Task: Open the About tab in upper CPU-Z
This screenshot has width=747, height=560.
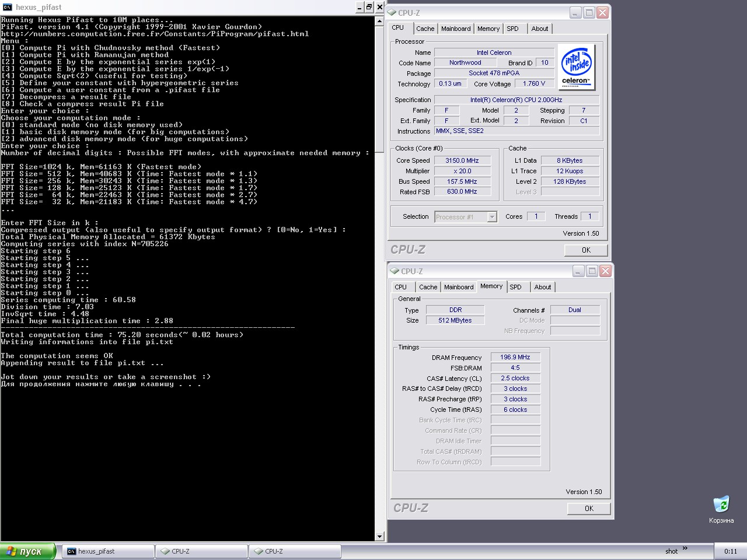Action: pyautogui.click(x=540, y=29)
